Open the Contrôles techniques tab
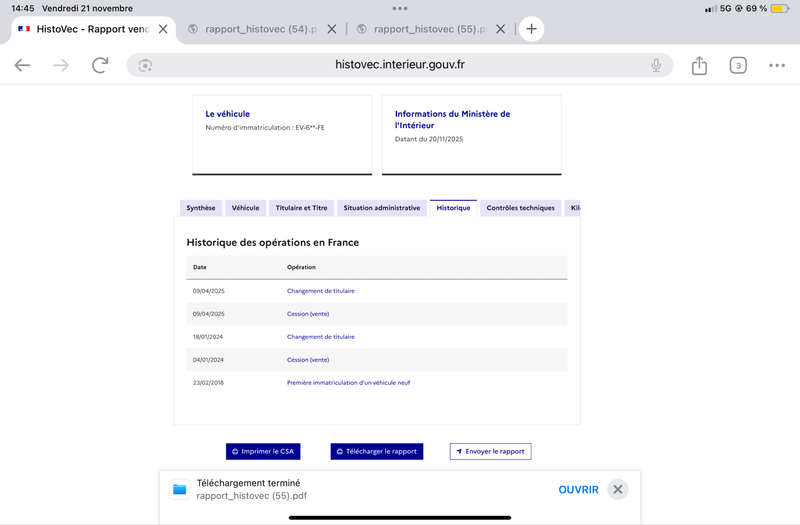 (x=520, y=208)
